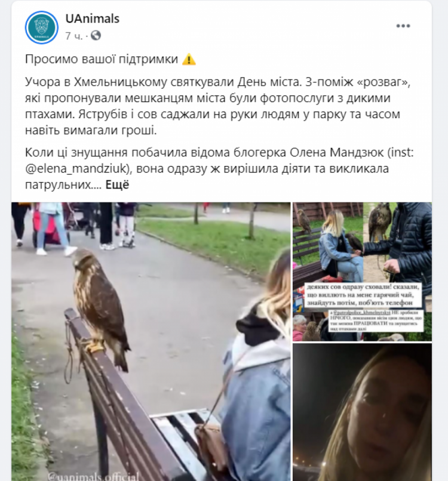Click the paragraph mentioning Хмельницькому День міста
Screen dimensions: 448x481
click(217, 106)
